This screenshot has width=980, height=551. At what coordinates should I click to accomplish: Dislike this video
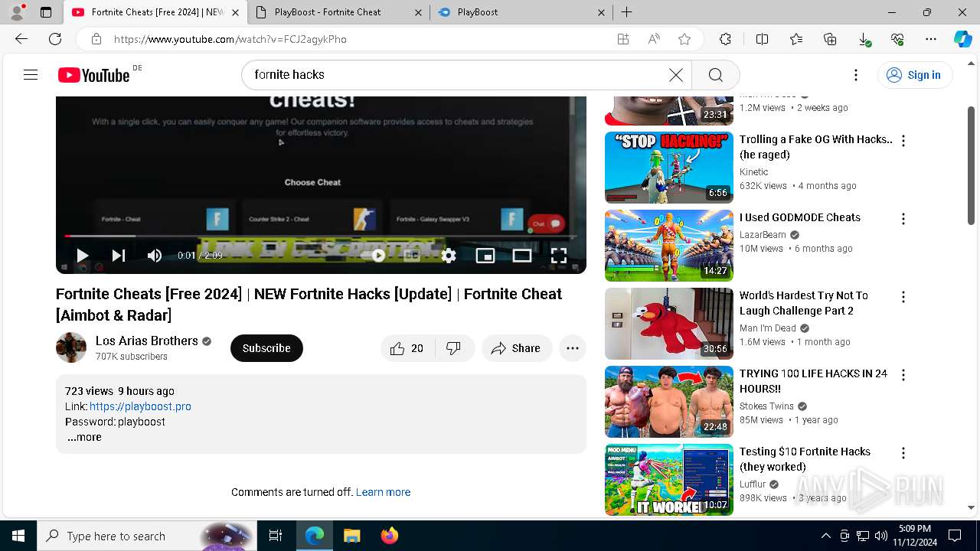coord(454,348)
